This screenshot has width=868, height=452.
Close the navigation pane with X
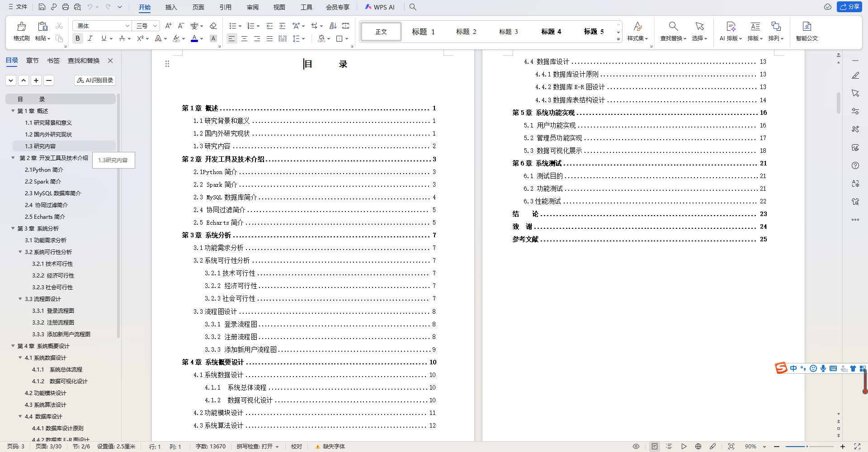coord(110,61)
